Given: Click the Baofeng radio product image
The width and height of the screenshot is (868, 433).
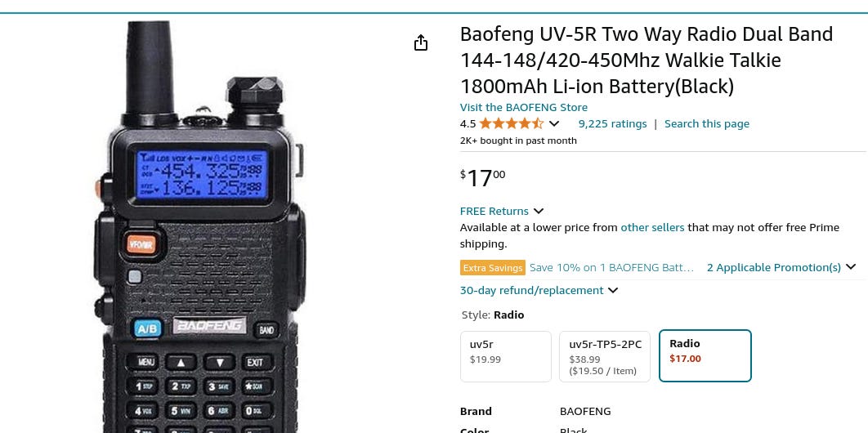Looking at the screenshot, I should pyautogui.click(x=199, y=227).
